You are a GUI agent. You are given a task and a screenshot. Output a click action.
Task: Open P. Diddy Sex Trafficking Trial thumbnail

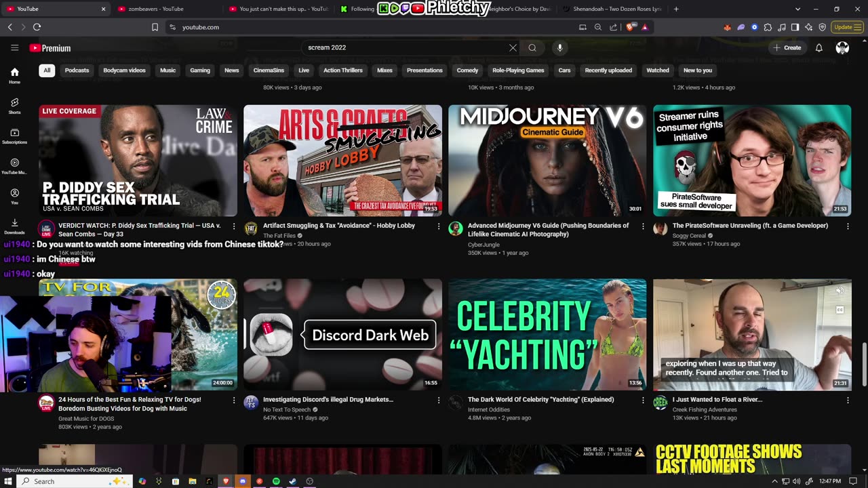138,161
